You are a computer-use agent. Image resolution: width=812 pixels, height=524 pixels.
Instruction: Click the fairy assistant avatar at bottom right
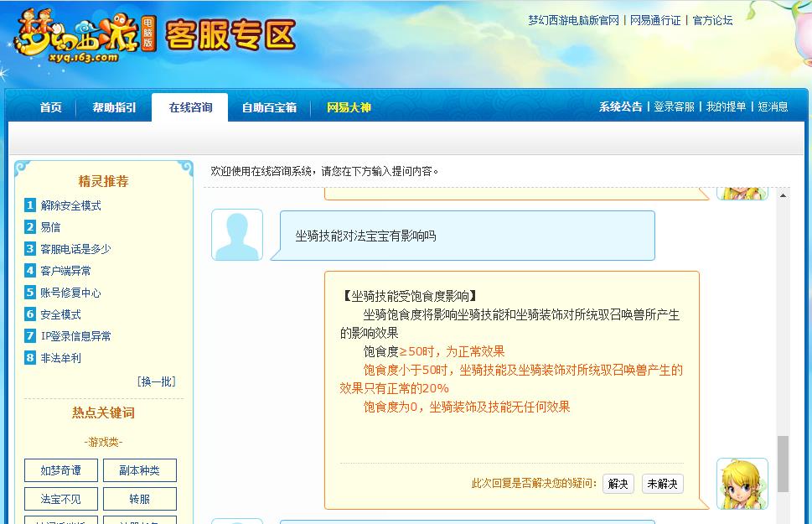point(741,481)
